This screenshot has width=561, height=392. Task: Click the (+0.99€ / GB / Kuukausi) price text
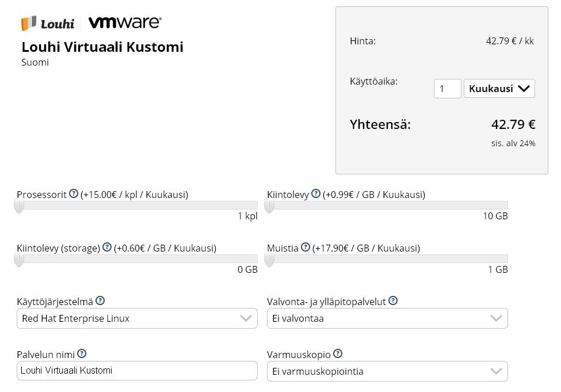[374, 195]
